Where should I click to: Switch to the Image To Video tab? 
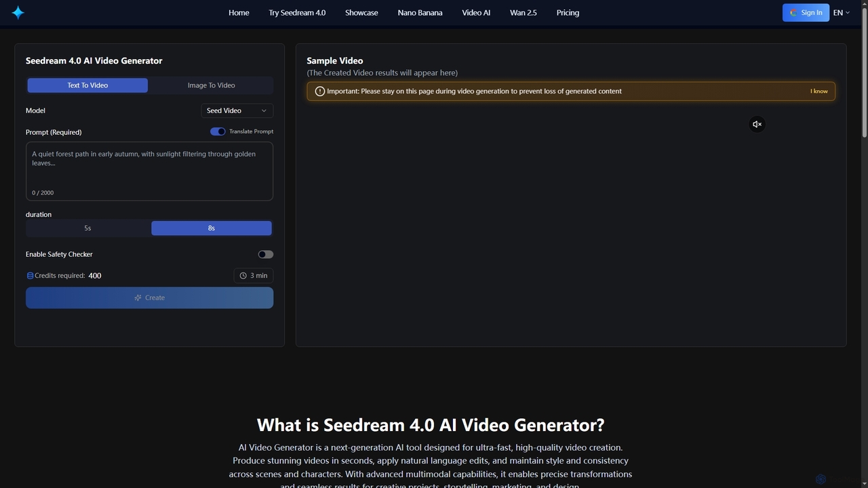(212, 85)
